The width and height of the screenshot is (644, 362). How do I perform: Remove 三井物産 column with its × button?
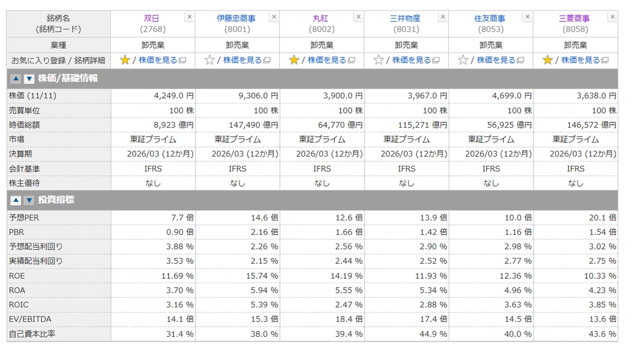point(443,17)
